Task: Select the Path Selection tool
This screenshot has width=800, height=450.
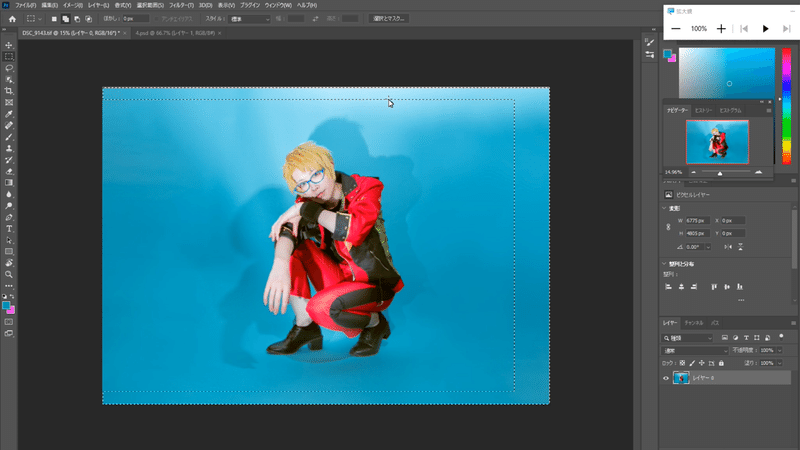Action: point(9,240)
